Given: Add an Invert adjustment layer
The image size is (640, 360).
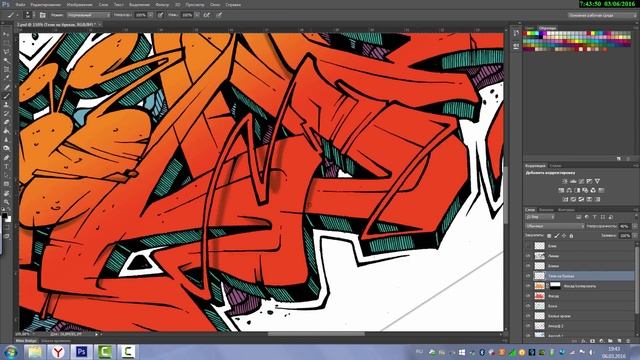Looking at the screenshot, I should point(565,199).
